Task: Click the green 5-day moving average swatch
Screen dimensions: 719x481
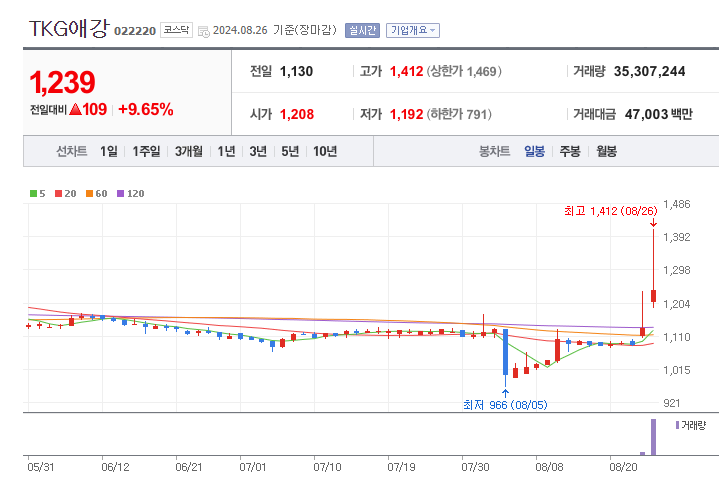Action: pyautogui.click(x=33, y=194)
